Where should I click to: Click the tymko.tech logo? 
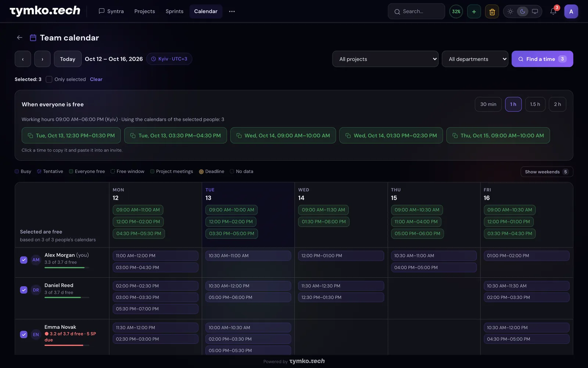pos(45,11)
